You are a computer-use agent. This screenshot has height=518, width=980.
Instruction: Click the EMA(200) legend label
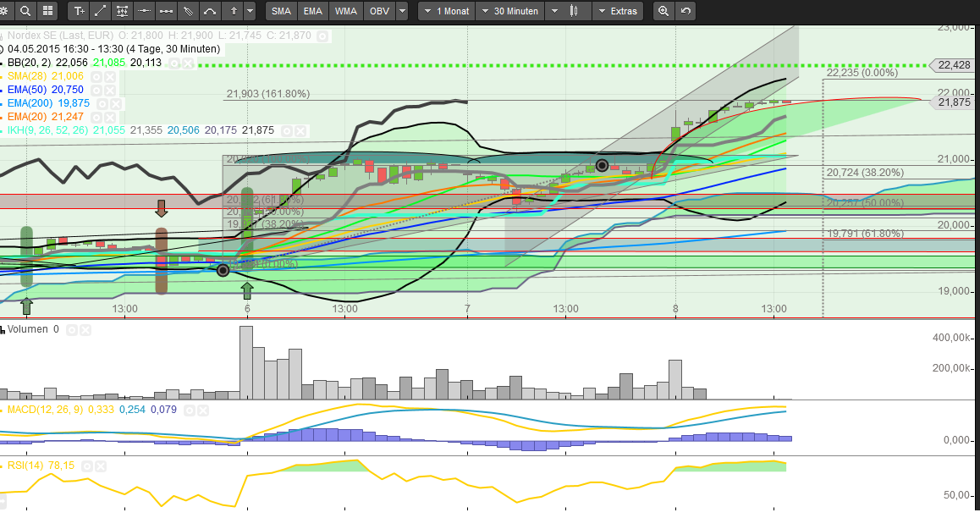[x=30, y=103]
